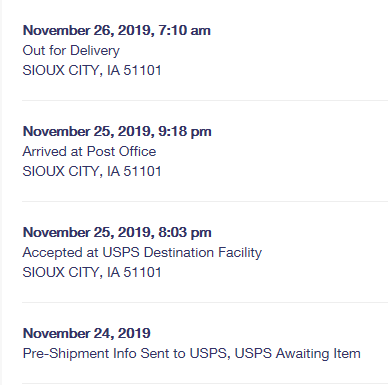Click the word Delivery in the first status
This screenshot has height=385, width=388.
[95, 50]
